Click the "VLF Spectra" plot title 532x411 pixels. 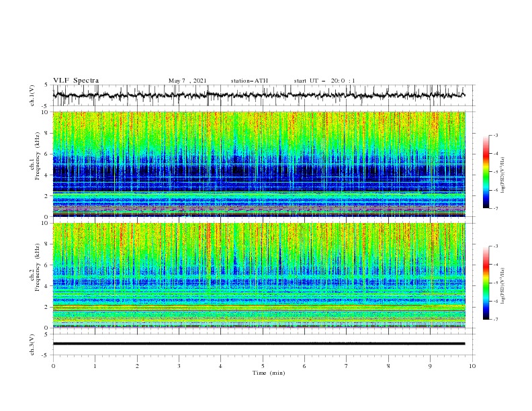click(x=76, y=81)
